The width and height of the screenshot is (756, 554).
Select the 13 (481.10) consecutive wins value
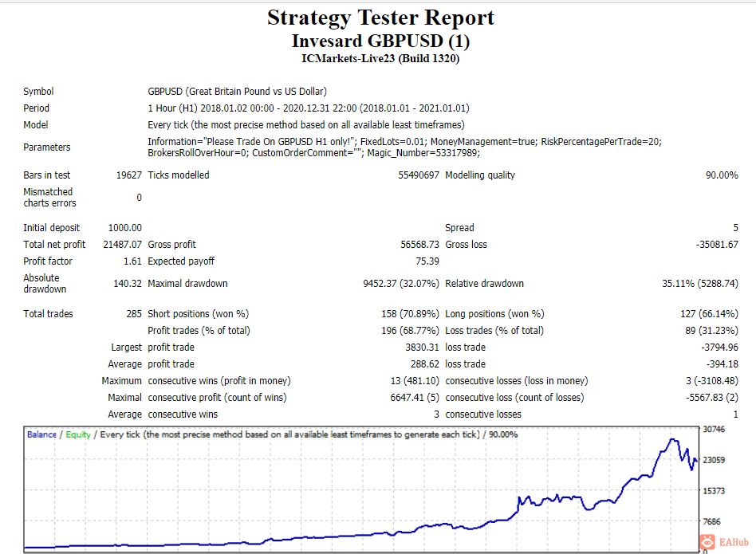pos(415,380)
